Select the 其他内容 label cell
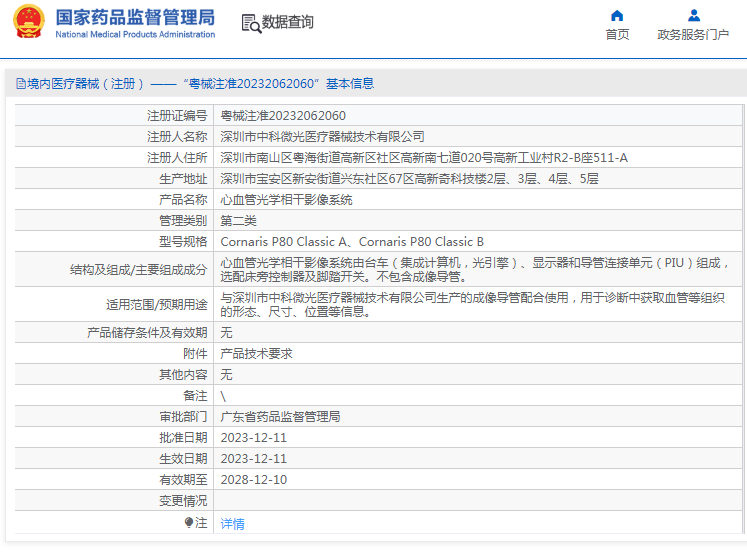747x553 pixels. click(114, 374)
